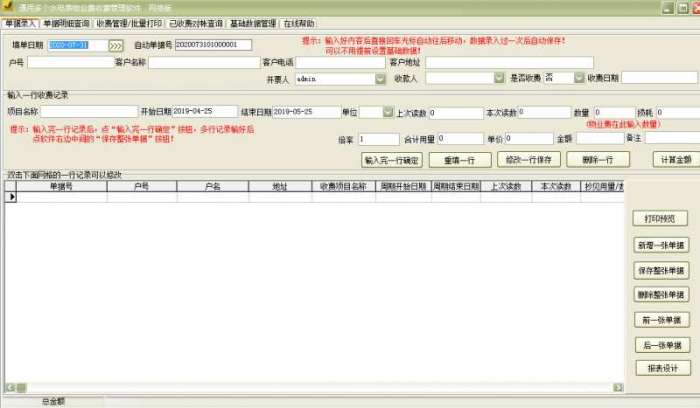Click the 户号 column header in the grid
The height and width of the screenshot is (408, 700).
click(142, 186)
